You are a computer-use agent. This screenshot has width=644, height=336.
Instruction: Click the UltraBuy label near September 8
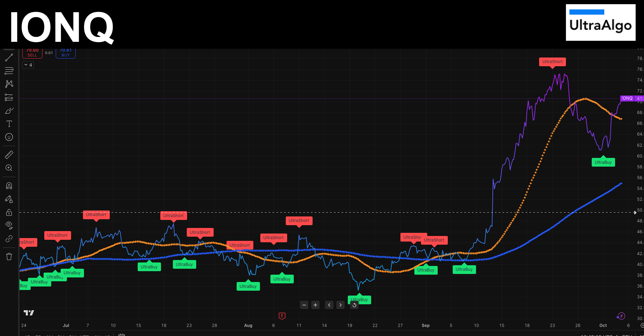click(x=464, y=269)
